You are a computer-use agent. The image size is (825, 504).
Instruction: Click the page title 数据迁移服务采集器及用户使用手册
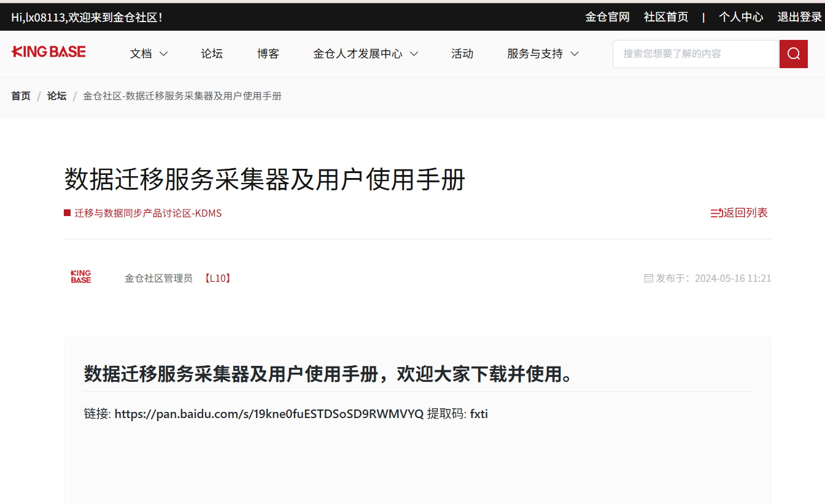tap(265, 180)
